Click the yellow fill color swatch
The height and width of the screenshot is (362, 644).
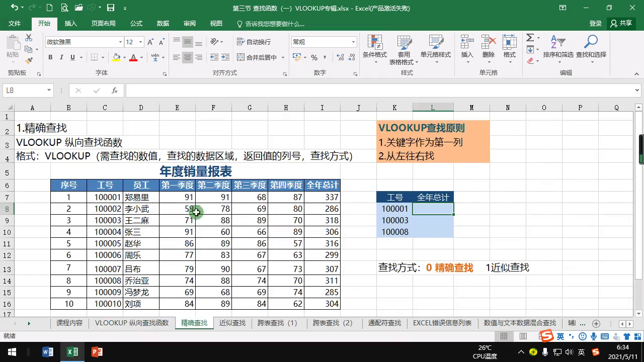coord(117,57)
